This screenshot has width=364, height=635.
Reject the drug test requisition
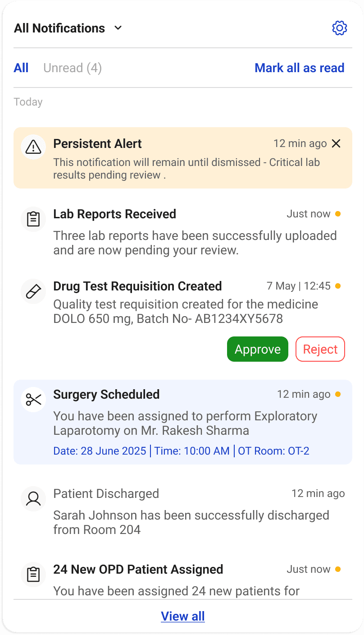[x=320, y=349]
